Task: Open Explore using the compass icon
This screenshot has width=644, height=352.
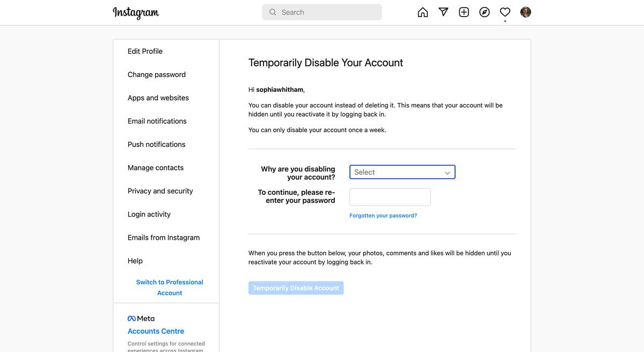Action: point(484,12)
